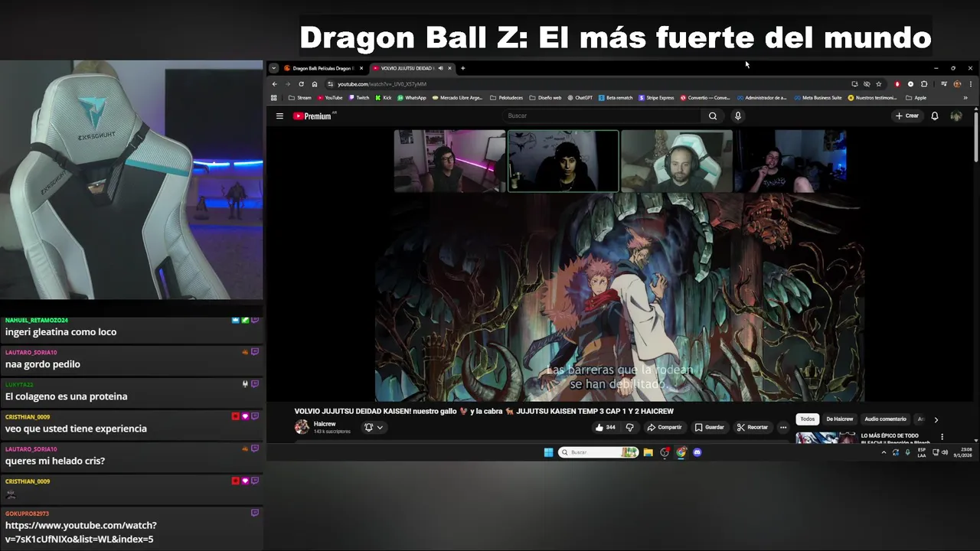Show more bookmarks overflow chevron
The height and width of the screenshot is (551, 980).
pyautogui.click(x=965, y=98)
